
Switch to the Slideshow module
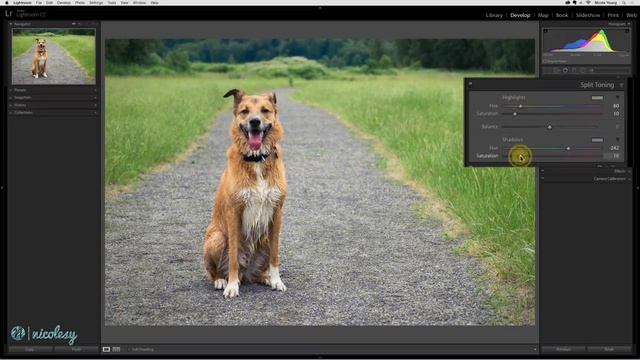588,15
